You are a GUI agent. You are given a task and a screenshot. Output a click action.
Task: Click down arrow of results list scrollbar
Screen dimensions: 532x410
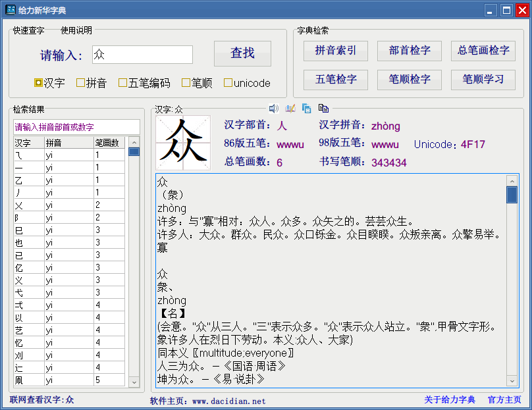[134, 382]
